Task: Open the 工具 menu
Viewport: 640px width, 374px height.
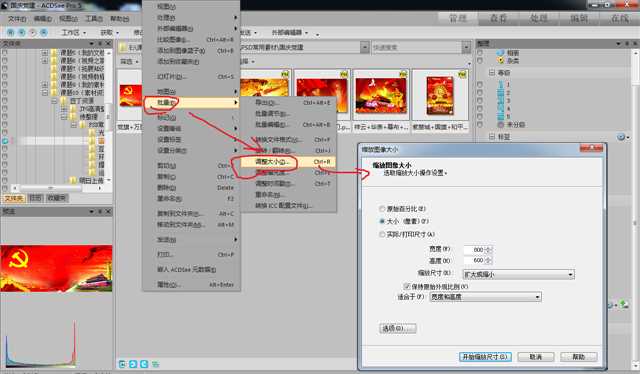Action: point(93,19)
